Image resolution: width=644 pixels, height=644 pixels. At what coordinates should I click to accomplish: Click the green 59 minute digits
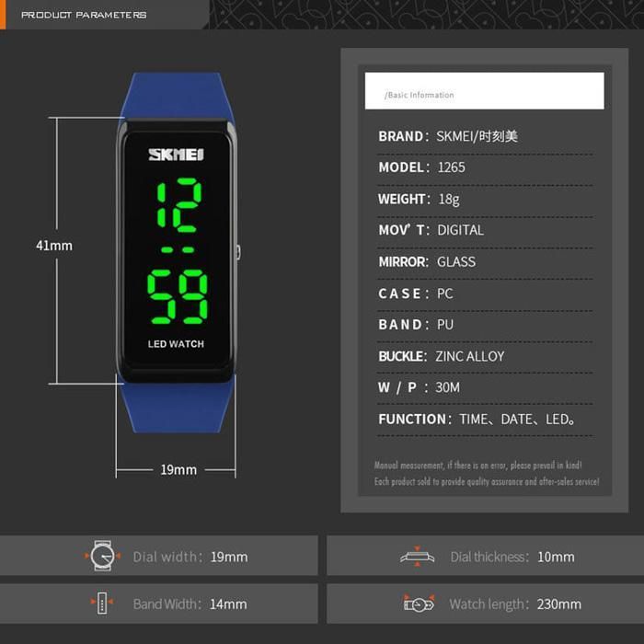tap(176, 296)
